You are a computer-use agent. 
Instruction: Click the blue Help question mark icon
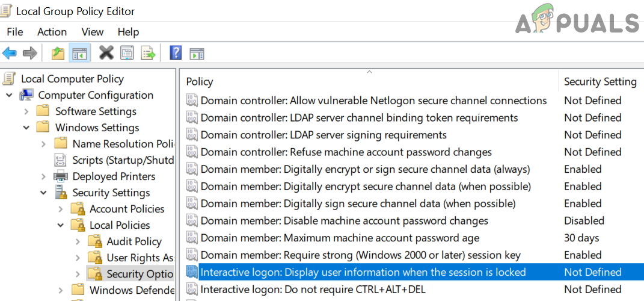(x=176, y=54)
